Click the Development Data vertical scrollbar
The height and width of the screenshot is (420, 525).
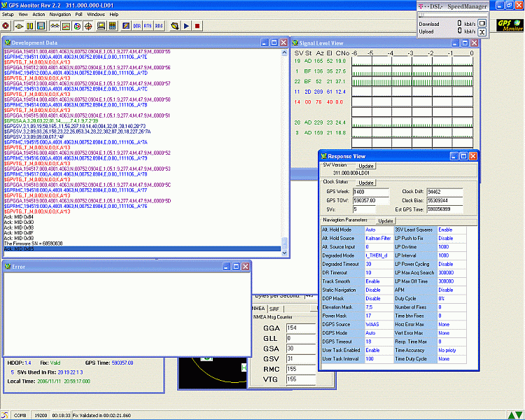click(284, 147)
